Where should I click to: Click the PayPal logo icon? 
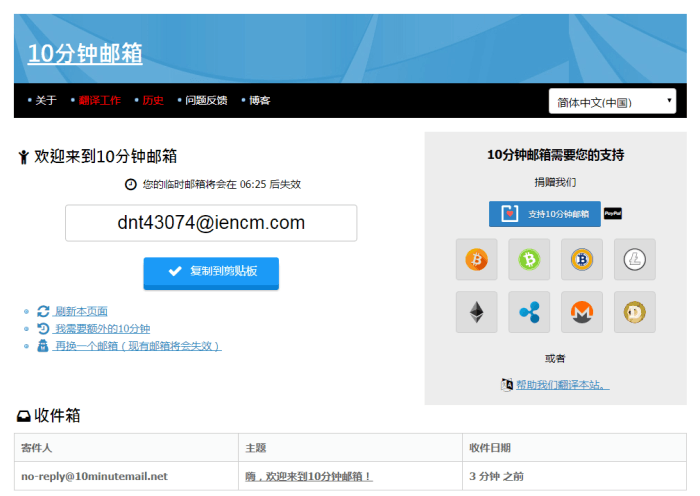[613, 213]
